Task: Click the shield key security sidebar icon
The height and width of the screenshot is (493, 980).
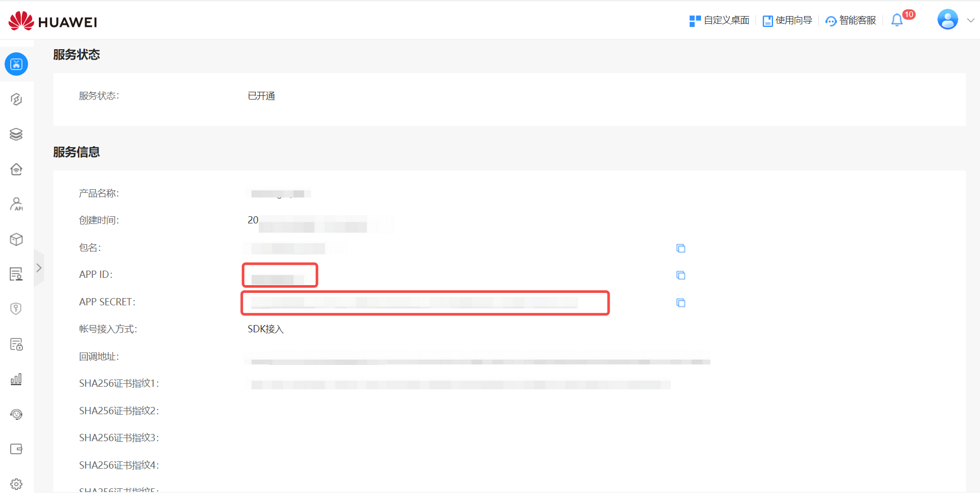Action: pos(16,309)
